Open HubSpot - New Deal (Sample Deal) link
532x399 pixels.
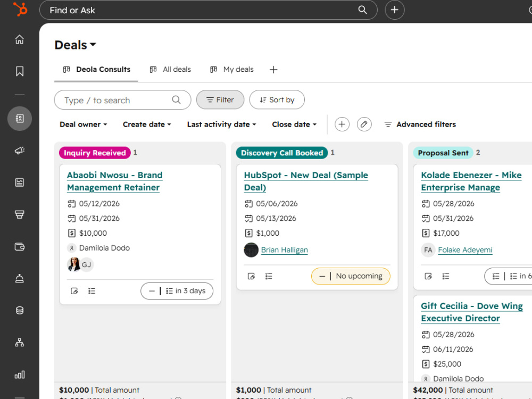tap(306, 181)
